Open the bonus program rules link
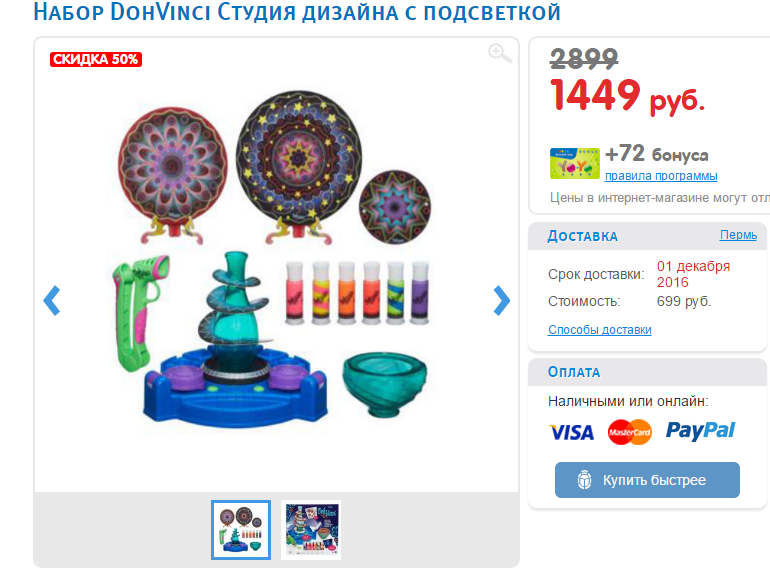This screenshot has width=770, height=569. 661,176
